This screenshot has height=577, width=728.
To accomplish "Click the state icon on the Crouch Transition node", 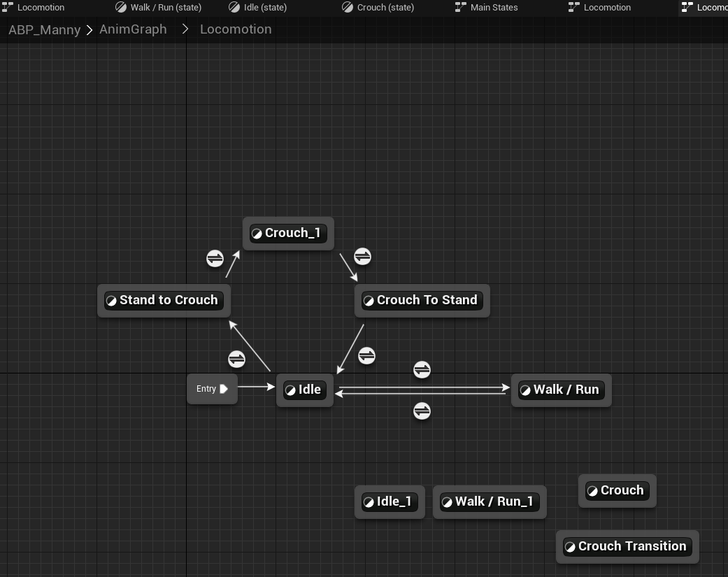I will pyautogui.click(x=571, y=546).
